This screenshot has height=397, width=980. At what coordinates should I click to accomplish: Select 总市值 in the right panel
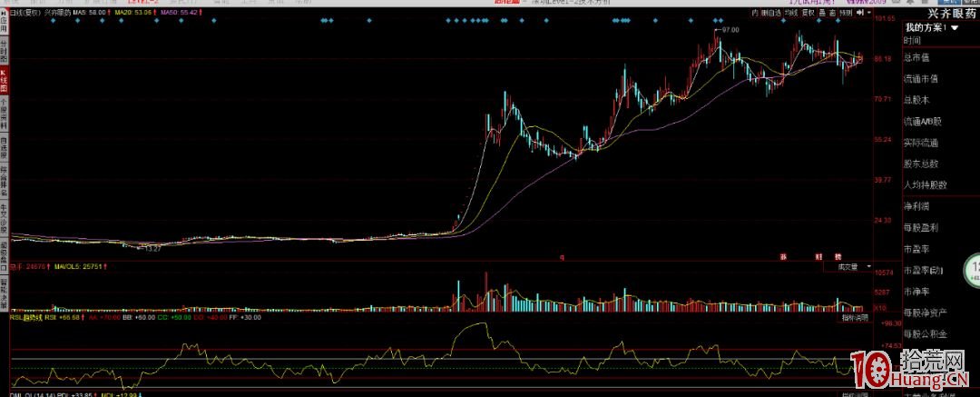[916, 57]
